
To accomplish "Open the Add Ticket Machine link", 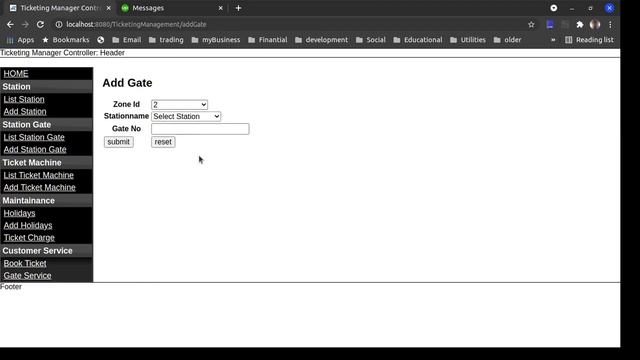I will 40,187.
